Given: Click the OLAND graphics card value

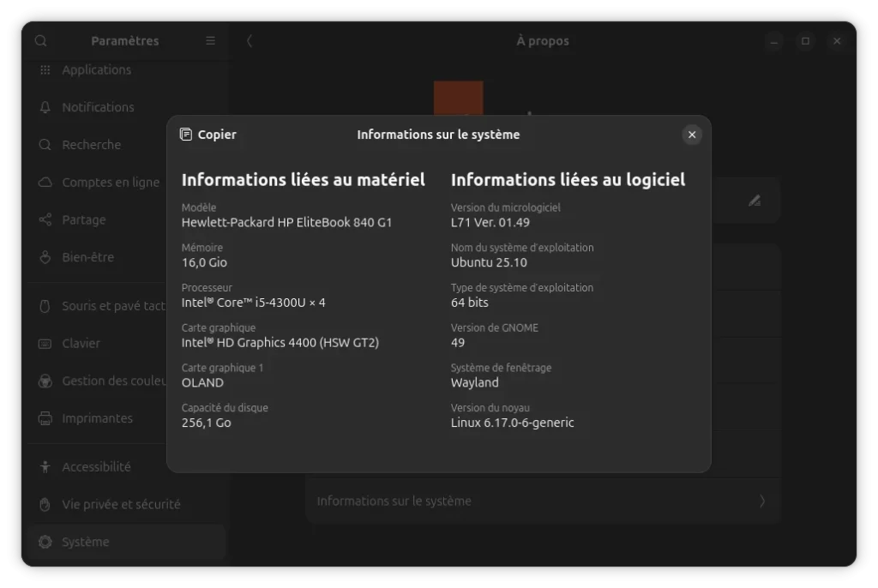Looking at the screenshot, I should (202, 383).
